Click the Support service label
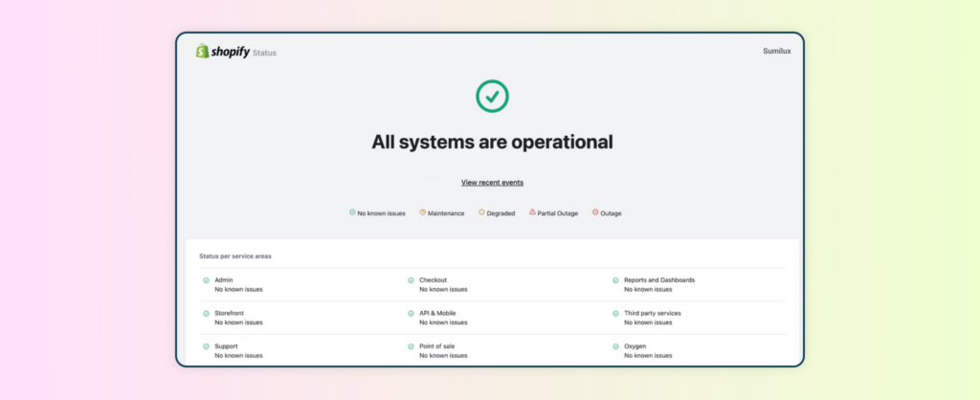The width and height of the screenshot is (980, 400). pos(226,346)
